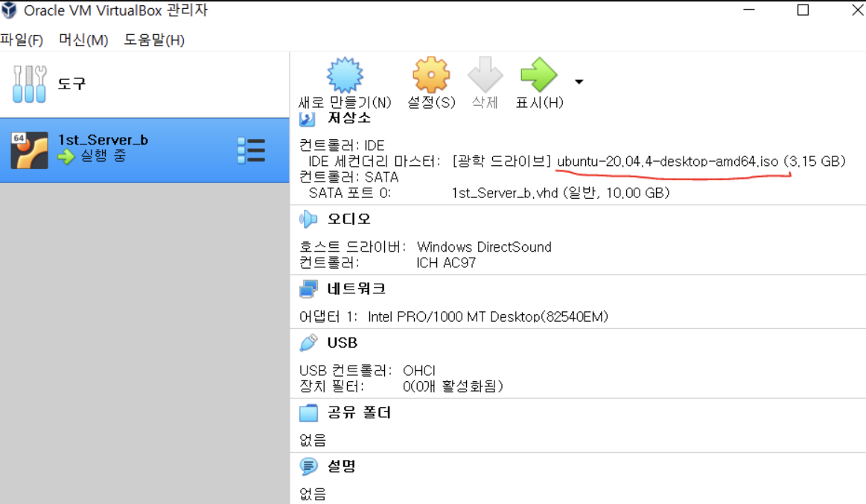
Task: Open Settings (설정) gear icon
Action: [431, 74]
